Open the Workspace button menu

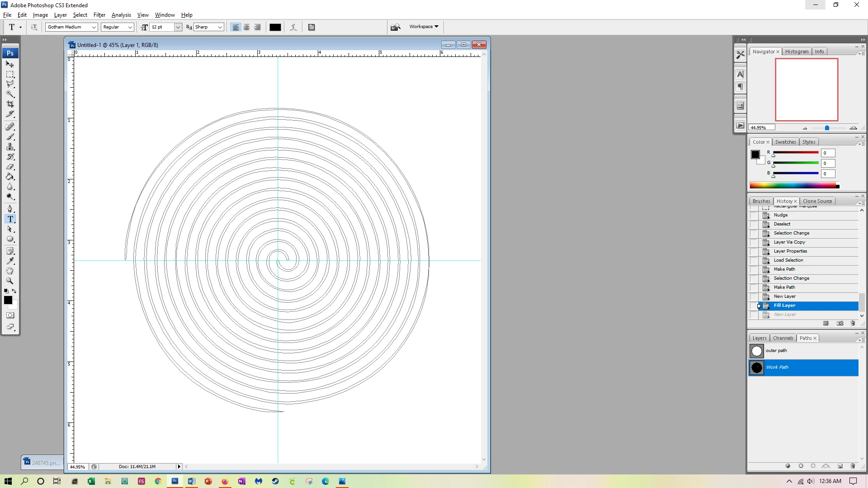424,27
